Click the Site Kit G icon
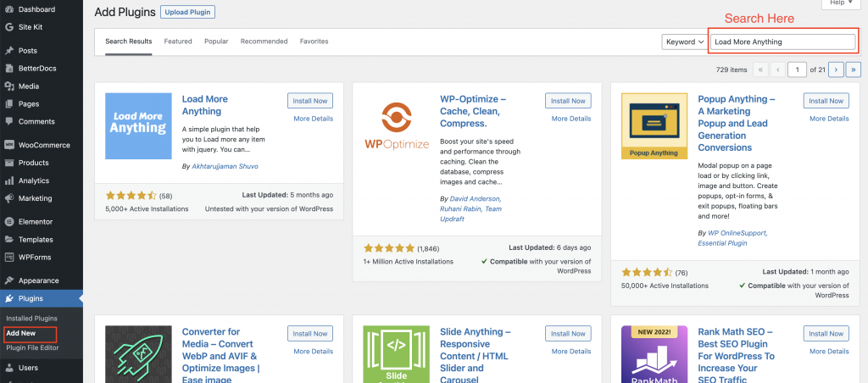The height and width of the screenshot is (383, 868). pyautogui.click(x=8, y=27)
